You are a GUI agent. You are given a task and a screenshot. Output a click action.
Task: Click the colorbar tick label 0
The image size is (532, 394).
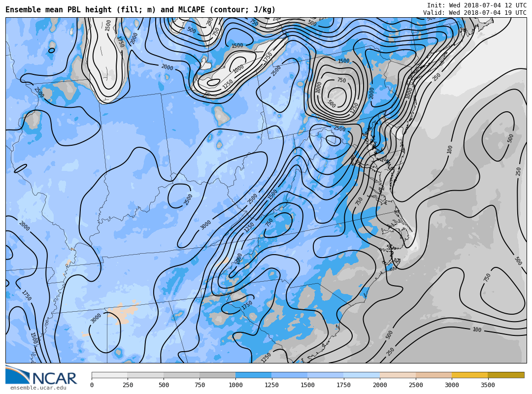[92, 385]
